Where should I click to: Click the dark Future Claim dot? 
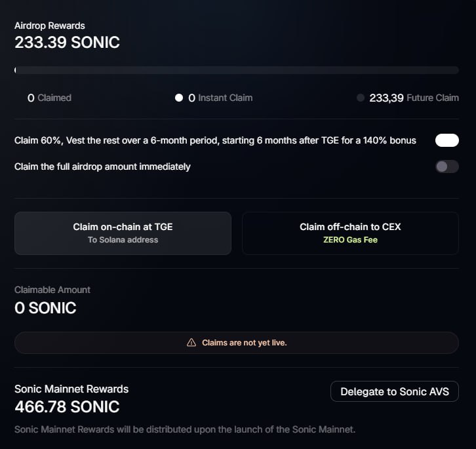point(361,98)
